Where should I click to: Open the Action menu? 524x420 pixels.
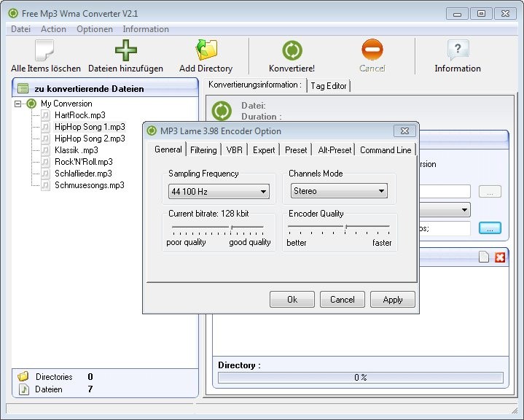click(53, 29)
